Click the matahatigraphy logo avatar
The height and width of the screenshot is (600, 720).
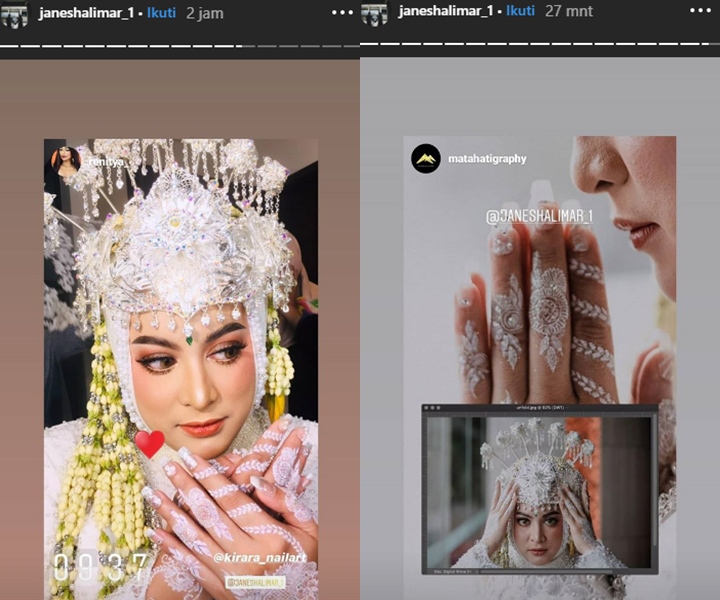click(x=426, y=159)
